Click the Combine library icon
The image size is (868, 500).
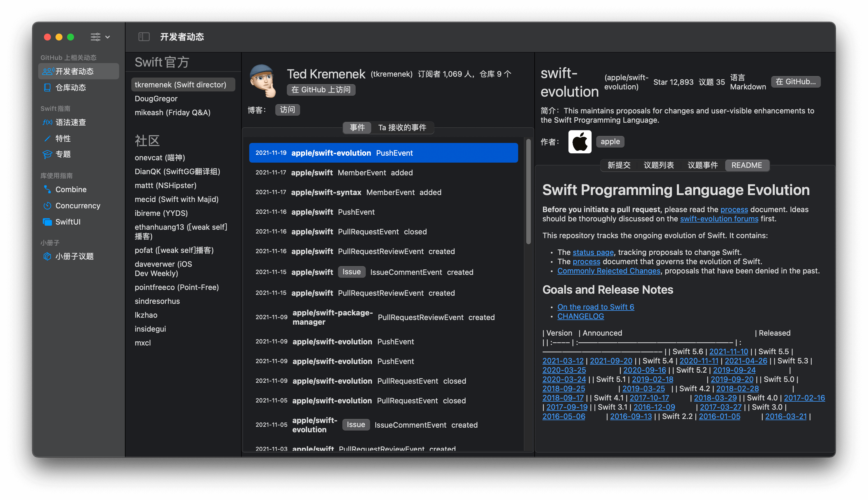click(47, 189)
